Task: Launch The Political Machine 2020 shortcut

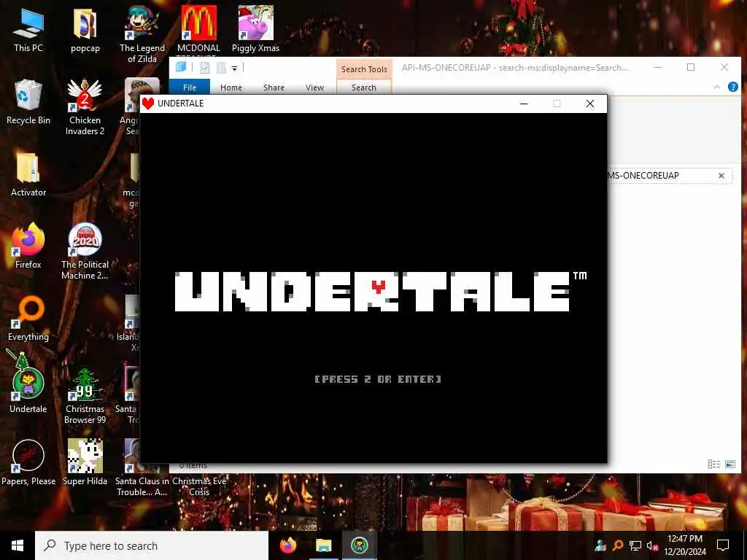Action: click(85, 252)
